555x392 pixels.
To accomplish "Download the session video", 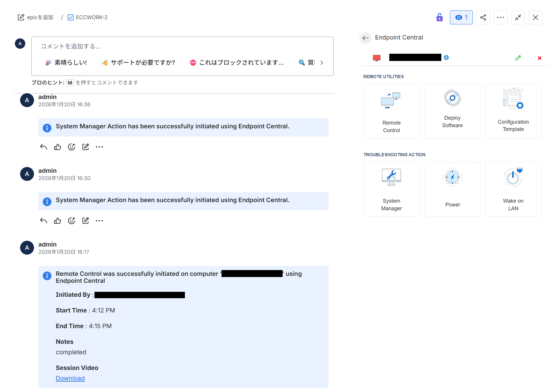I will click(70, 378).
